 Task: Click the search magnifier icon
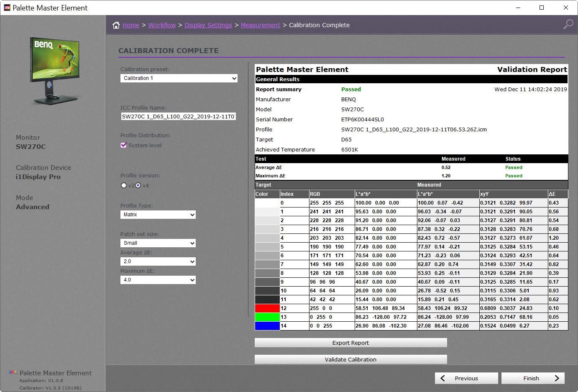(568, 24)
